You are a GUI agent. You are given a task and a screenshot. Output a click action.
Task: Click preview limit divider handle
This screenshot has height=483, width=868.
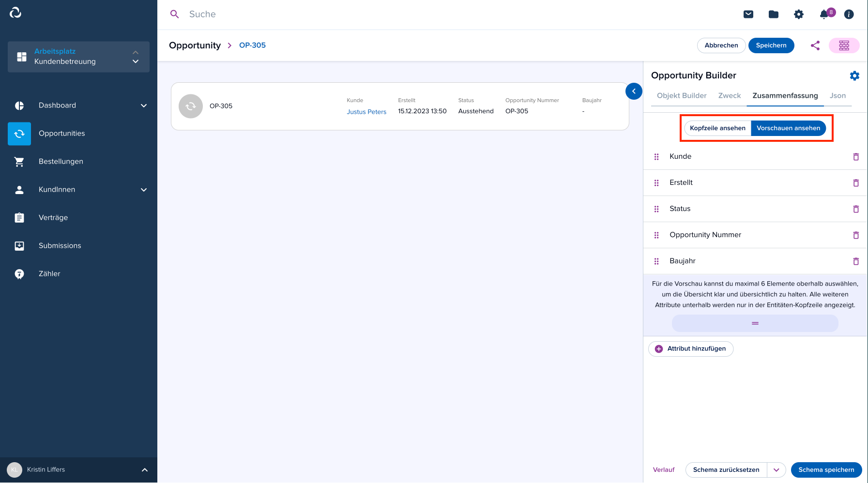coord(755,323)
